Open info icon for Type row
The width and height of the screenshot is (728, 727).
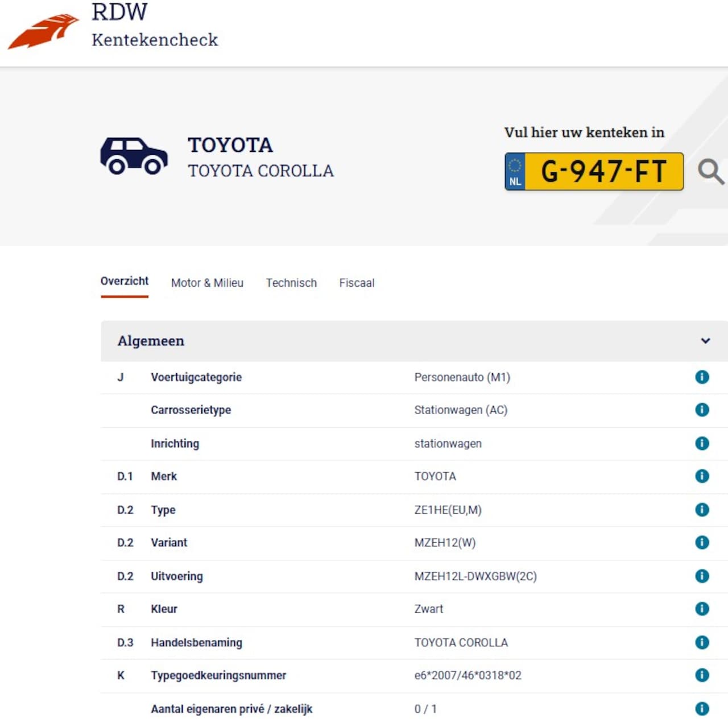pos(702,510)
